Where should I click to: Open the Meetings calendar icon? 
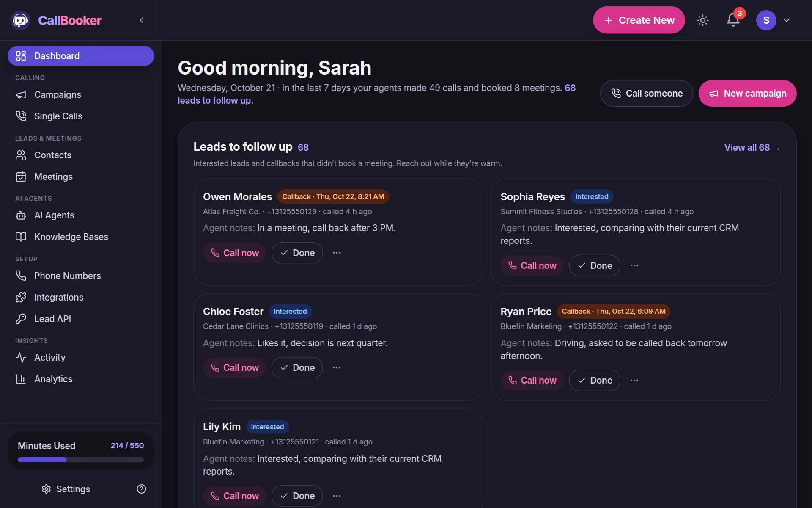coord(21,177)
